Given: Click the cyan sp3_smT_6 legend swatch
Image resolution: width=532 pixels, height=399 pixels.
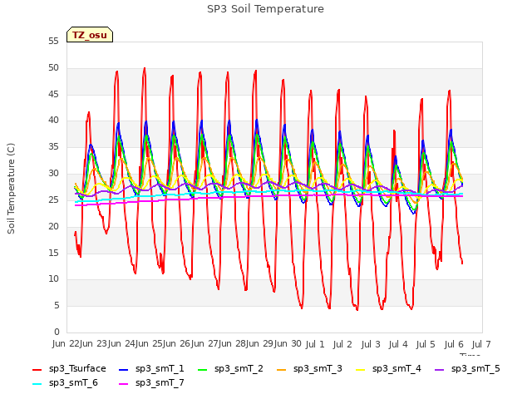Looking at the screenshot, I should click(x=37, y=384).
